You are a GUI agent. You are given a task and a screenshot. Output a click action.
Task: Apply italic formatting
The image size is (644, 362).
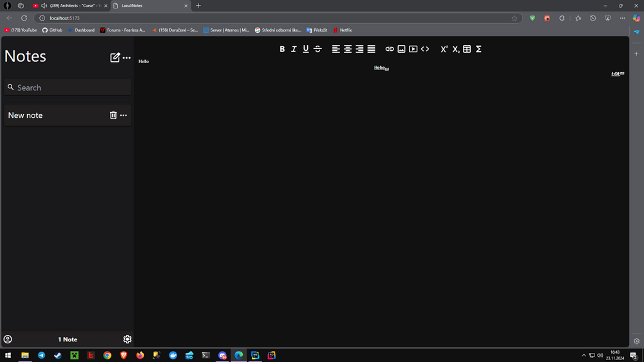[x=294, y=49]
